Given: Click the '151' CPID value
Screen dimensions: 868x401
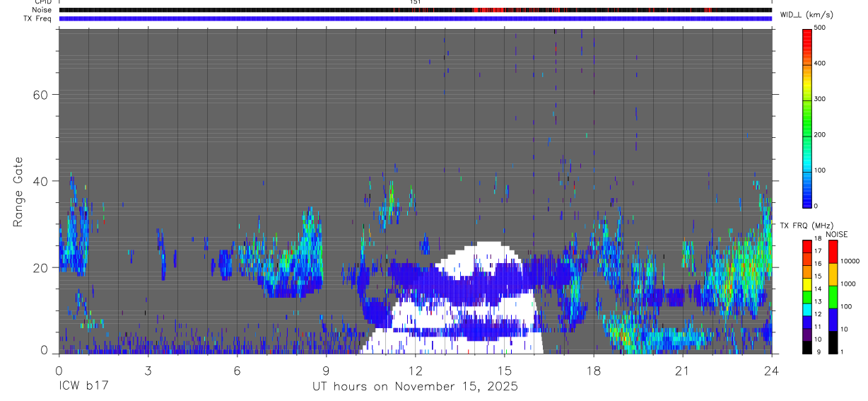Looking at the screenshot, I should coord(416,2).
